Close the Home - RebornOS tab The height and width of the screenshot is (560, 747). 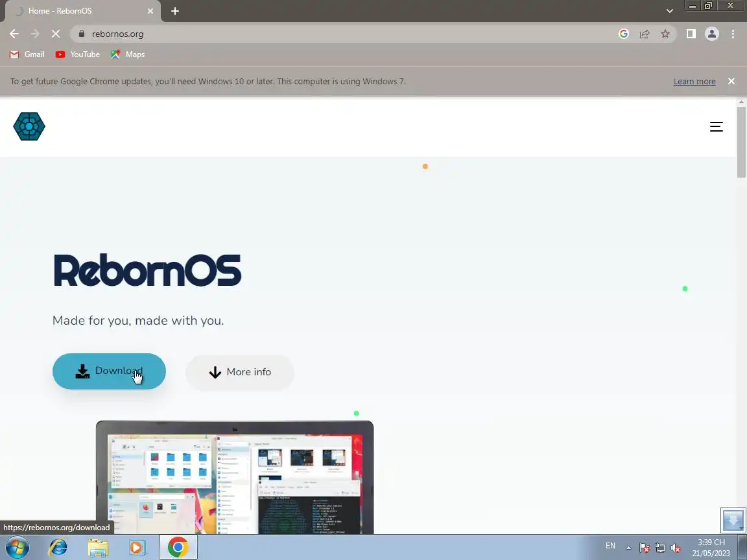pyautogui.click(x=150, y=11)
